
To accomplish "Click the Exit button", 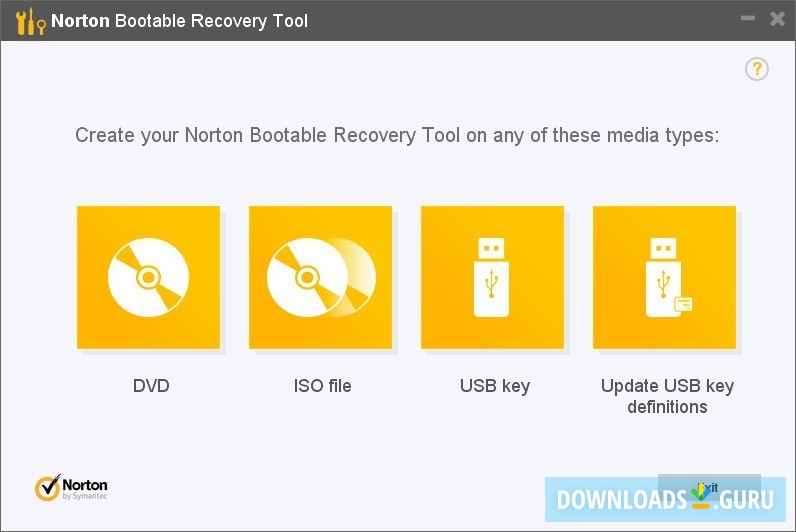I will pyautogui.click(x=709, y=487).
